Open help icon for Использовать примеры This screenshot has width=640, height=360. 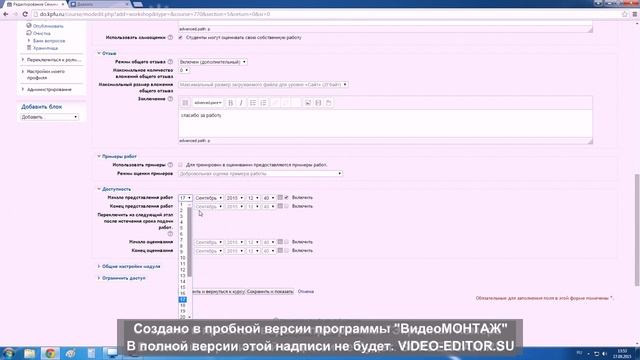[170, 165]
